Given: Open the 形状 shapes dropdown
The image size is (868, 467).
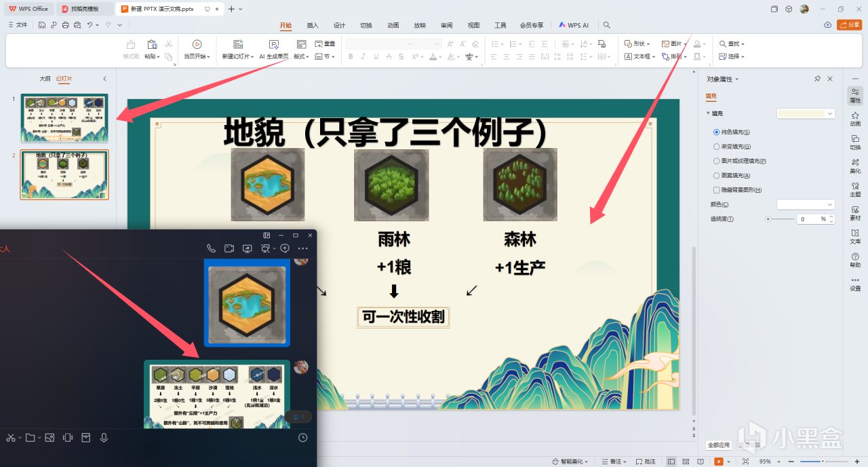Looking at the screenshot, I should (x=637, y=43).
